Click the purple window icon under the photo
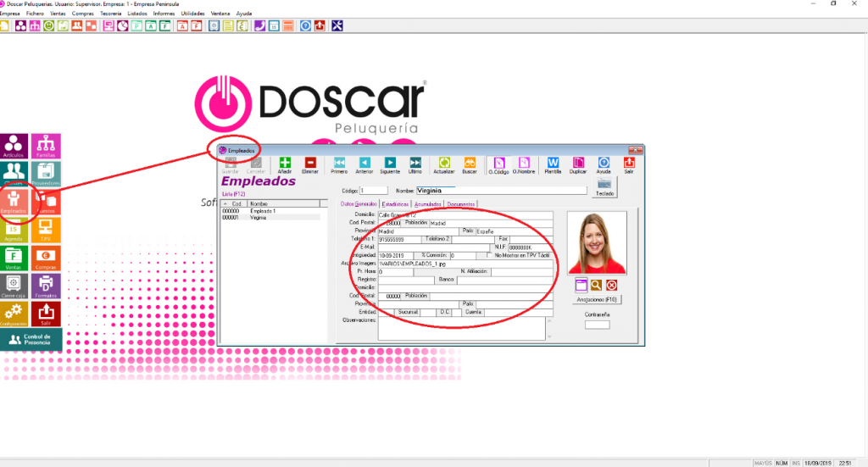Image resolution: width=868 pixels, height=467 pixels. tap(581, 286)
